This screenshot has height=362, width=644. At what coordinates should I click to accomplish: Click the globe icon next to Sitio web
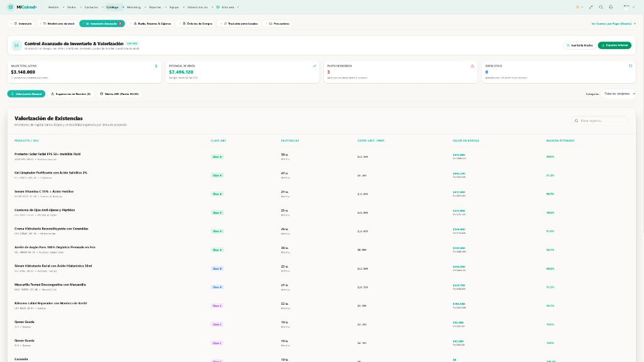point(218,7)
